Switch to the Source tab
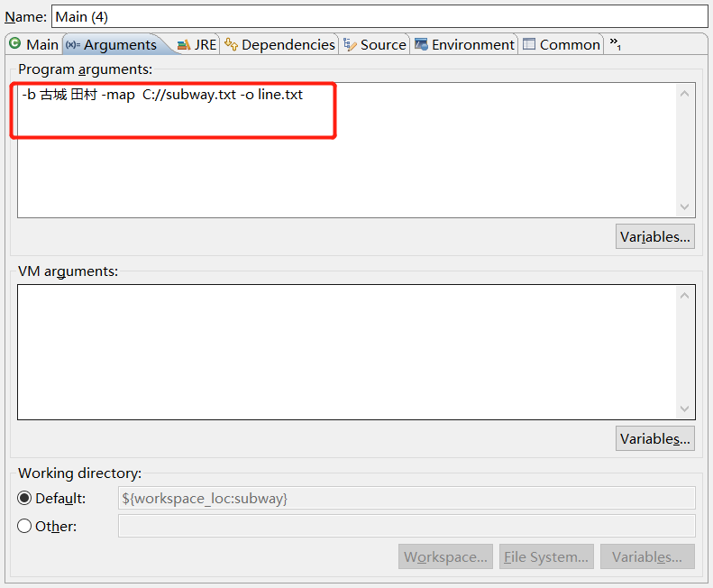Image resolution: width=713 pixels, height=588 pixels. point(375,44)
